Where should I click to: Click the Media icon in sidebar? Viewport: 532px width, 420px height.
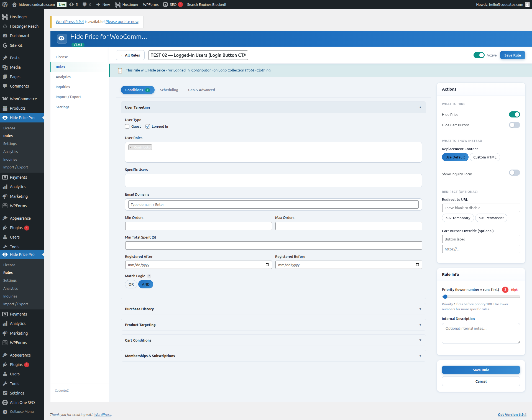5,67
